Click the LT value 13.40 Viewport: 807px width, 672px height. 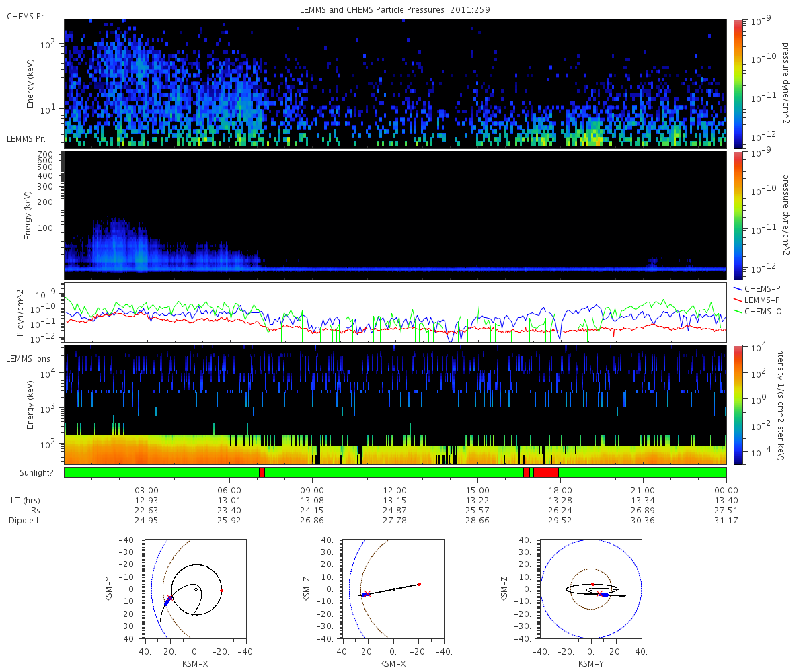click(x=726, y=501)
